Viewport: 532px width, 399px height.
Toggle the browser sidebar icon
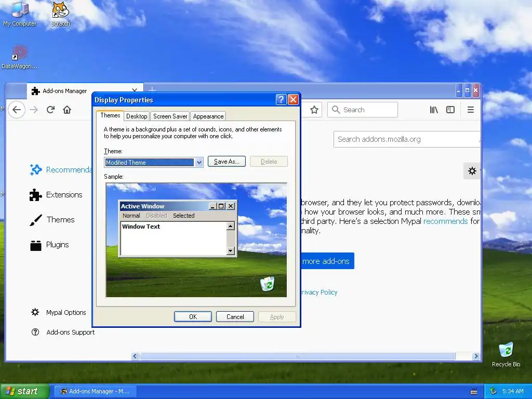click(x=450, y=110)
